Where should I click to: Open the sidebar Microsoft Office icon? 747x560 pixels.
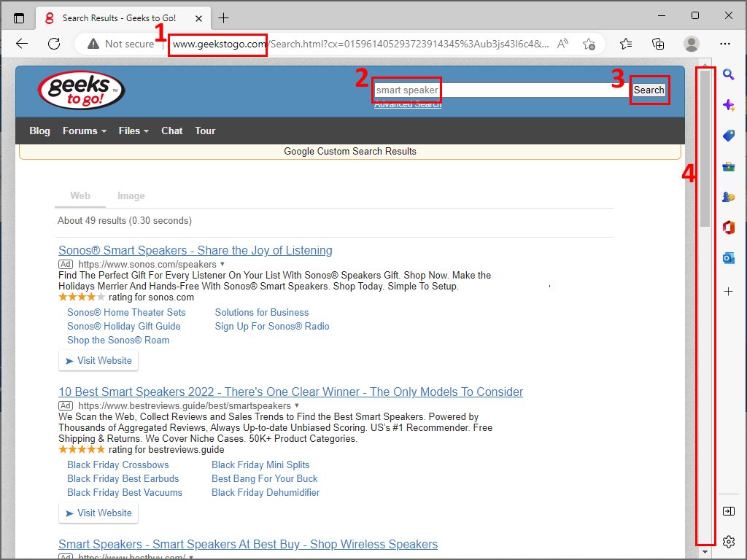pos(729,227)
